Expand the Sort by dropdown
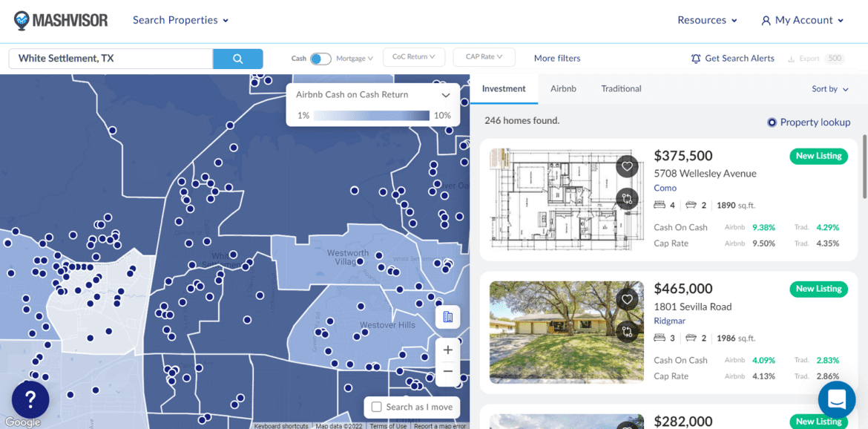Image resolution: width=868 pixels, height=429 pixels. [829, 89]
